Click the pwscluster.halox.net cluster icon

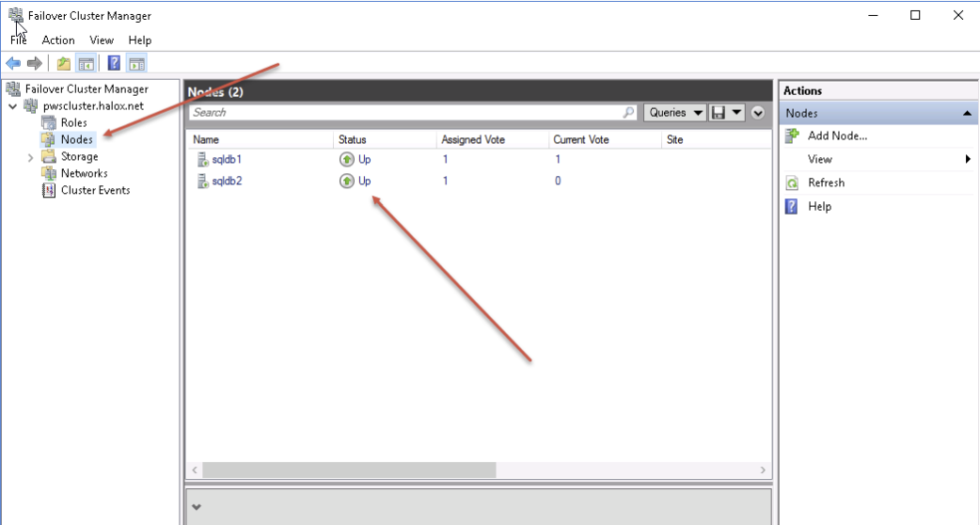(31, 105)
